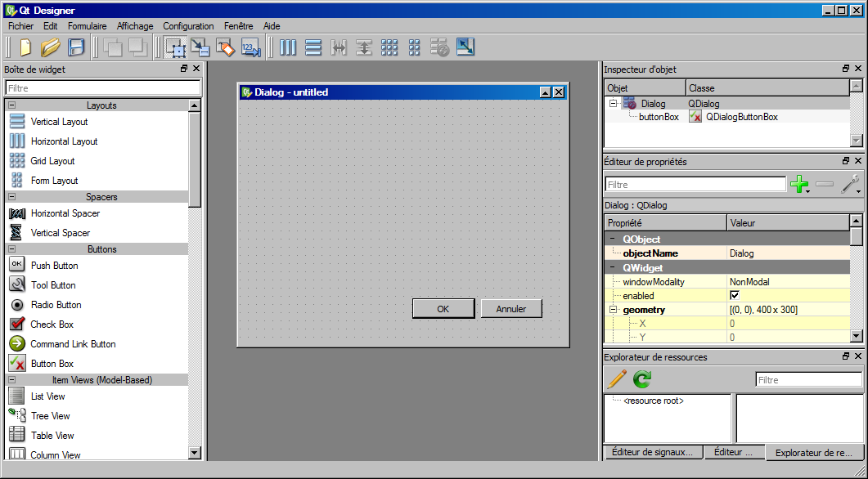Screen dimensions: 868x479
Task: Click the Annuler button in the dialog form
Action: pos(511,309)
